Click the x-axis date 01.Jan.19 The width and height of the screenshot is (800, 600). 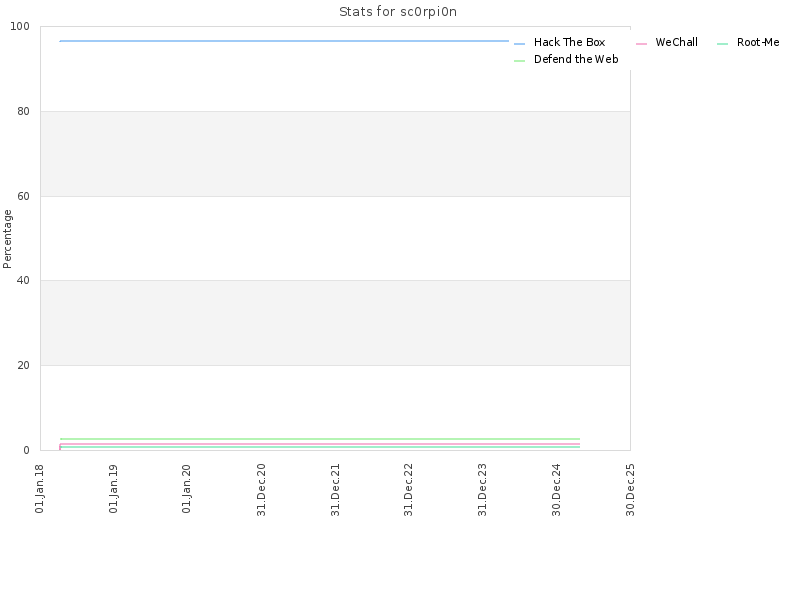[x=114, y=488]
